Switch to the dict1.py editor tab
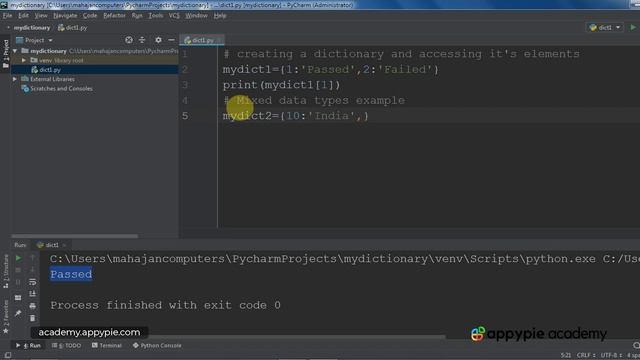Viewport: 640px width, 360px height. click(202, 40)
